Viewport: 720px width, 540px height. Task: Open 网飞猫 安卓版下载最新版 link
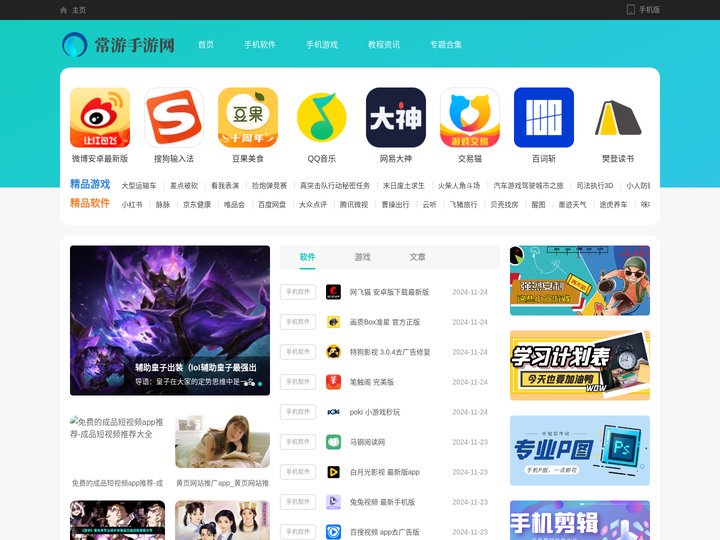click(389, 292)
